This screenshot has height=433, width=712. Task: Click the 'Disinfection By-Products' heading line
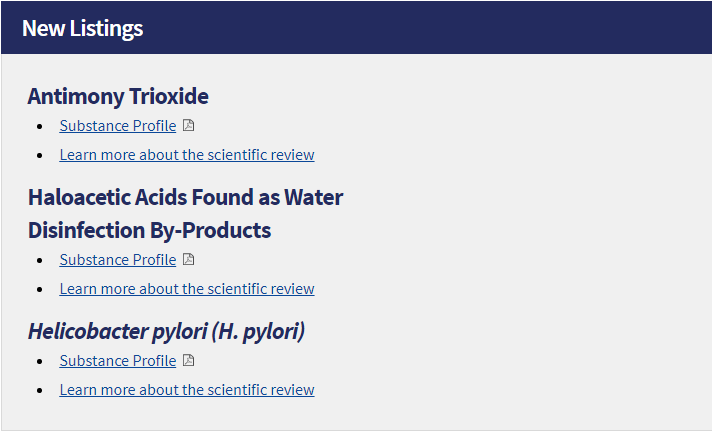coord(149,230)
